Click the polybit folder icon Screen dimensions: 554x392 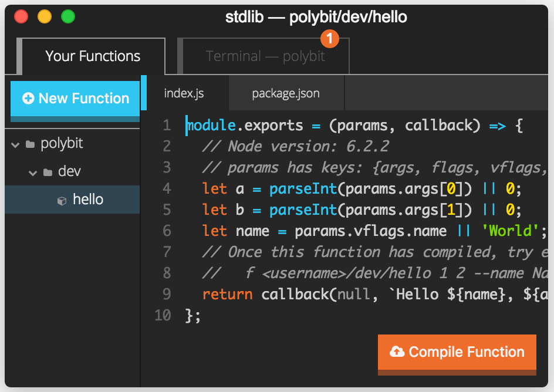[x=30, y=144]
